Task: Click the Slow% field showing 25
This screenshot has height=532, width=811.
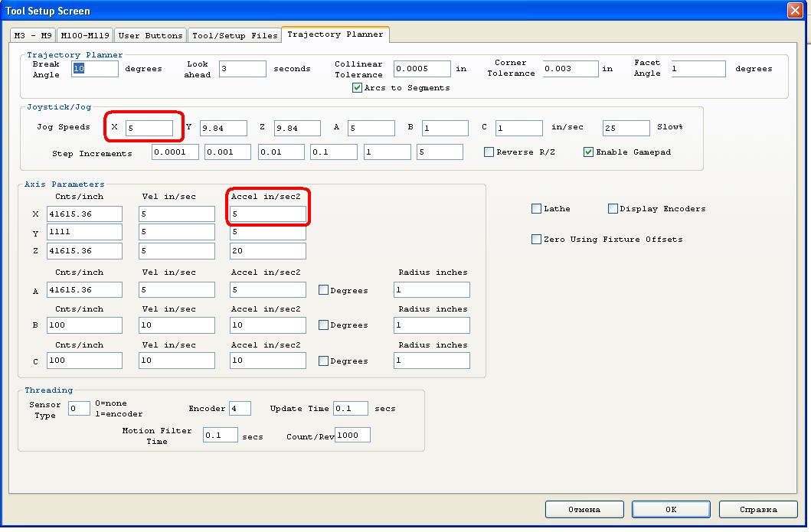Action: point(626,129)
